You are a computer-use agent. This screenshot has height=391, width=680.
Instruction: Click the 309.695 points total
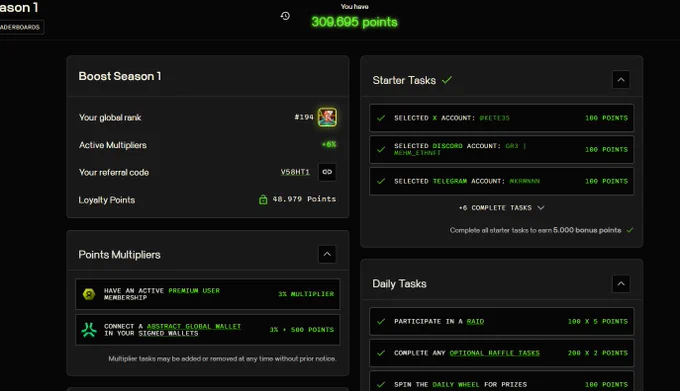[x=354, y=22]
